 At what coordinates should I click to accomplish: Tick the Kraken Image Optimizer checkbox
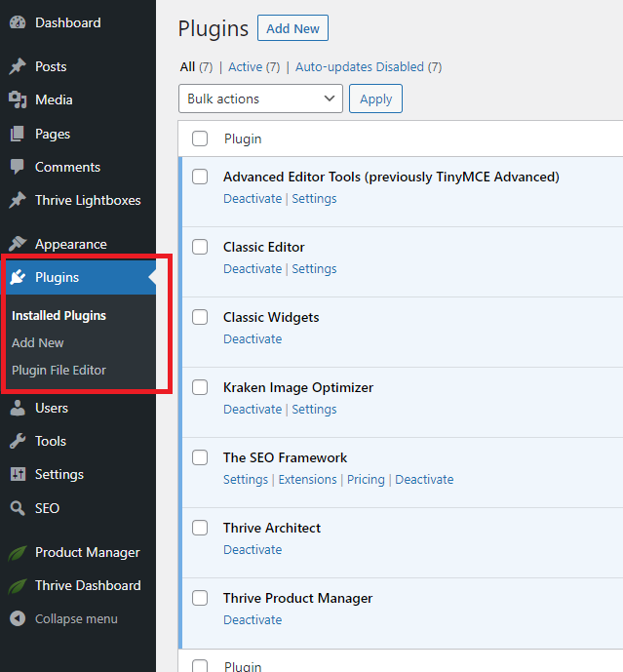pos(200,387)
